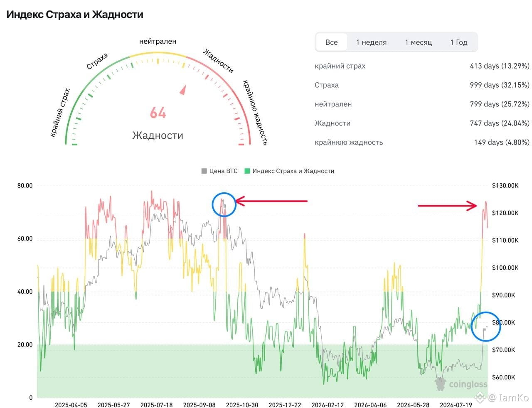Click Страха in the statistics list
Image resolution: width=532 pixels, height=408 pixels.
pos(327,85)
